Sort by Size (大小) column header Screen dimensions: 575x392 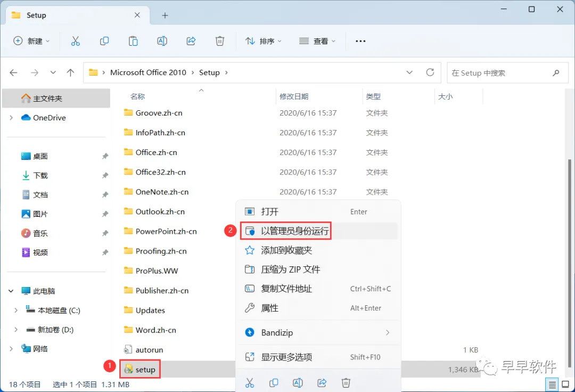(445, 96)
